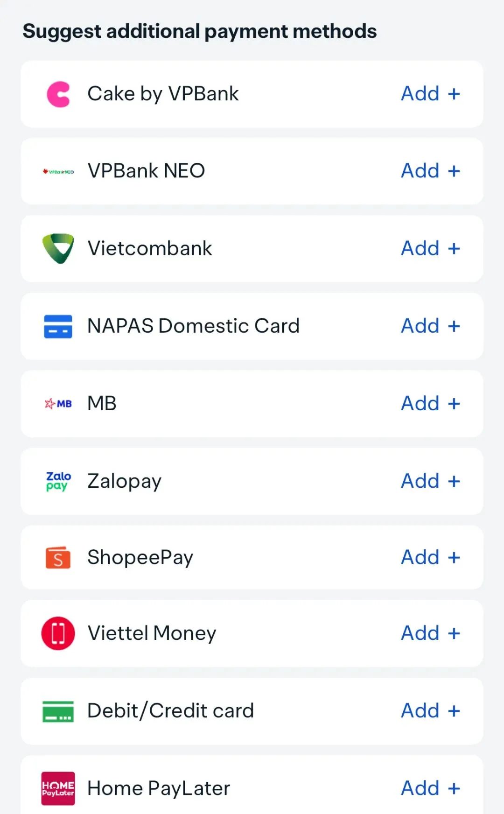Click Add next to VPBank NEO
The image size is (504, 814).
(431, 171)
